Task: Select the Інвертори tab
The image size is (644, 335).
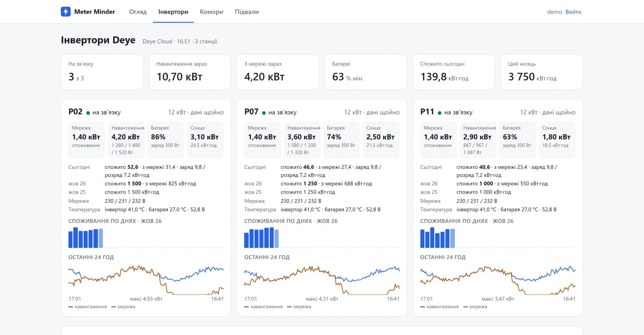Action: click(173, 12)
